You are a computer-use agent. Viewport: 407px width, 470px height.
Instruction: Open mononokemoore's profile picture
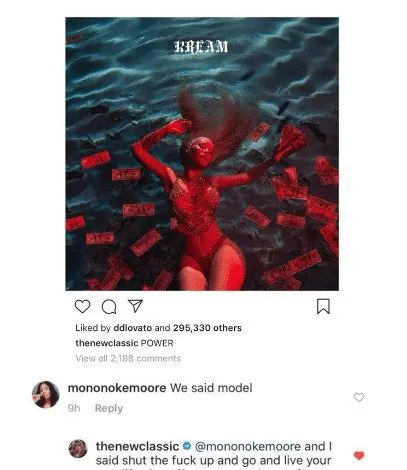click(46, 394)
